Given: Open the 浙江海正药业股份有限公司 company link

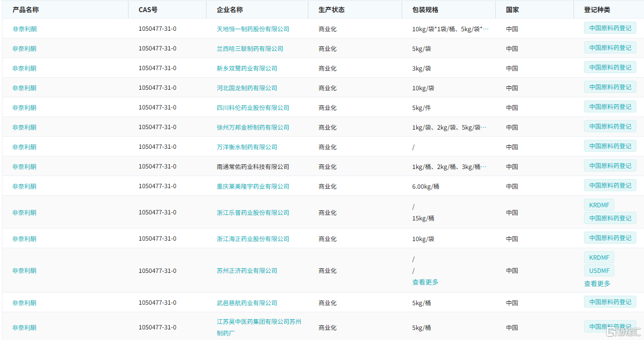Looking at the screenshot, I should [253, 239].
